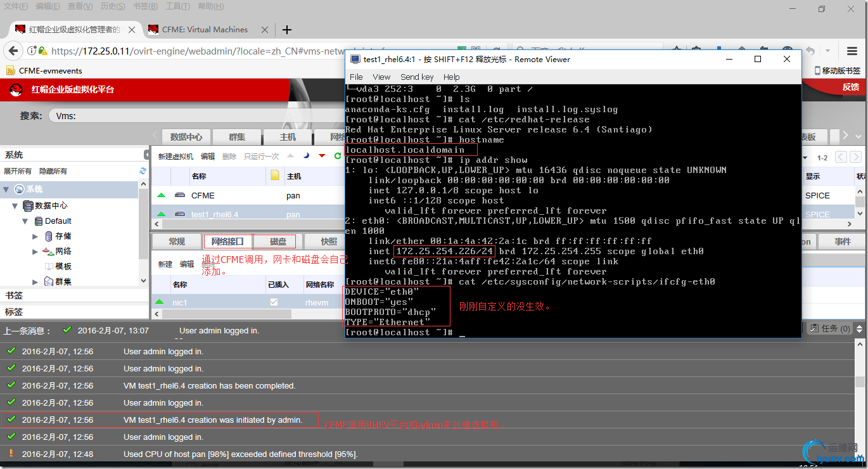This screenshot has height=469, width=868.
Task: Toggle the 已插入 checkbox for nic1
Action: (x=274, y=302)
